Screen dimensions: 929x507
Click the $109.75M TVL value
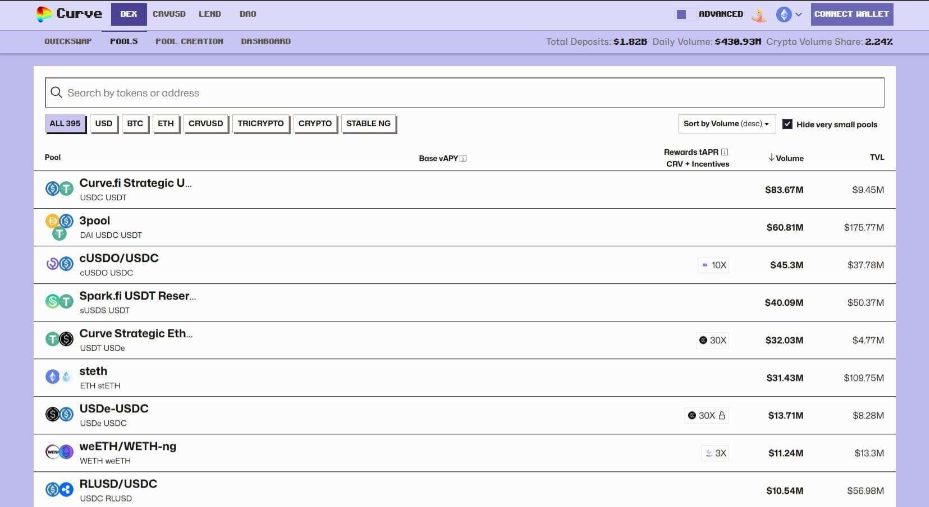(864, 378)
